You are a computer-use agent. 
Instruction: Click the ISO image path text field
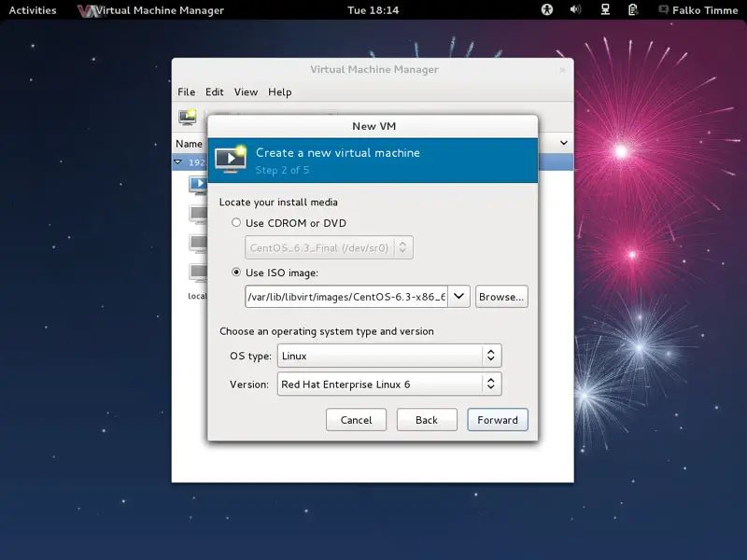click(x=346, y=297)
